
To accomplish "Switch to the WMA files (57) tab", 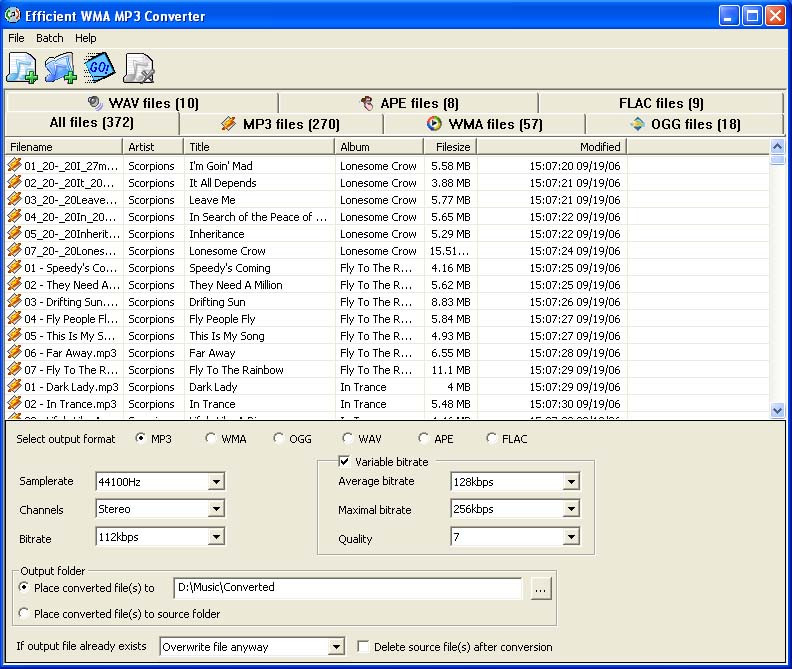I will point(484,124).
